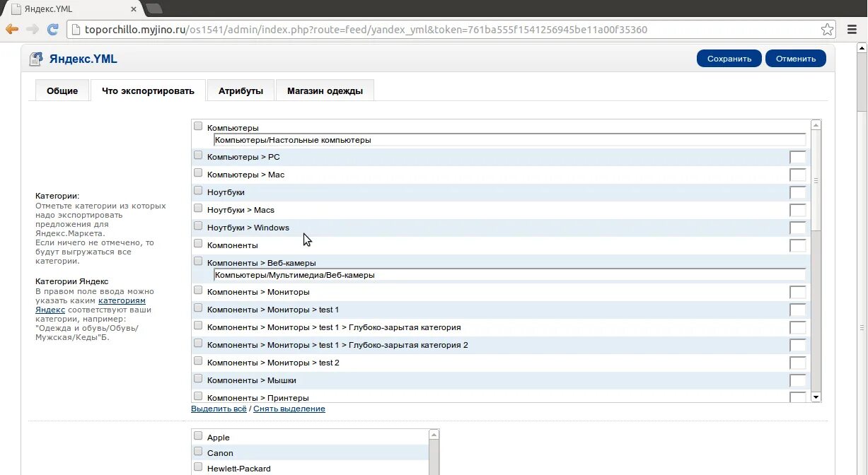This screenshot has height=475, width=868.
Task: Click the Категории: label
Action: [x=57, y=196]
